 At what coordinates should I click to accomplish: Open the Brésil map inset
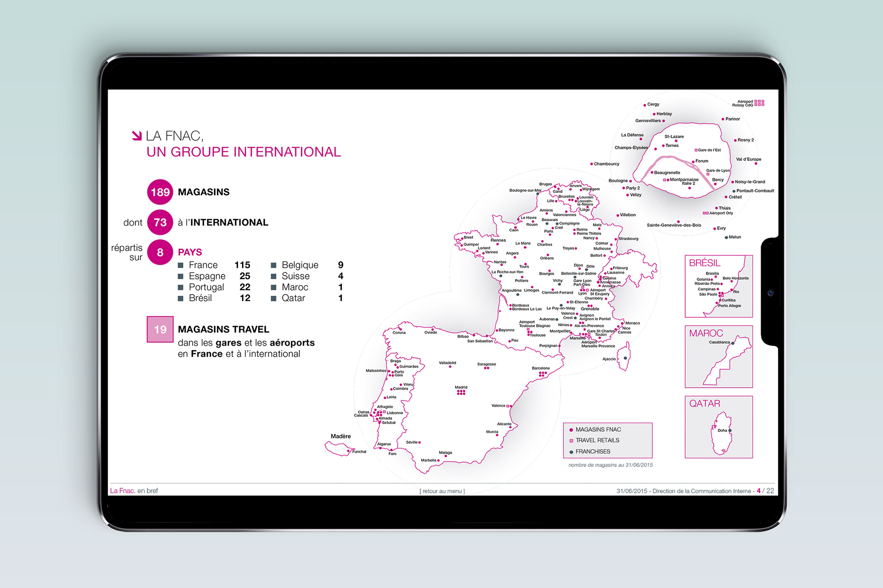click(x=718, y=286)
